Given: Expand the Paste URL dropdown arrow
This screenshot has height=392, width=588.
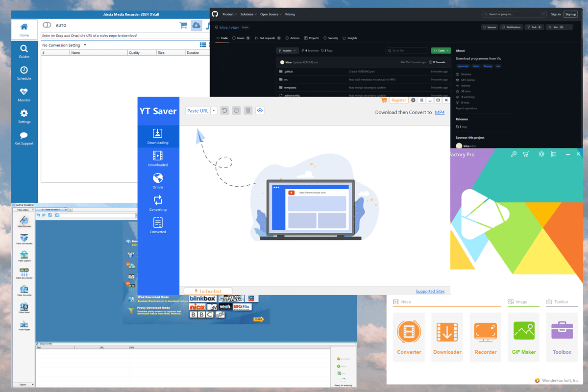Looking at the screenshot, I should [214, 111].
